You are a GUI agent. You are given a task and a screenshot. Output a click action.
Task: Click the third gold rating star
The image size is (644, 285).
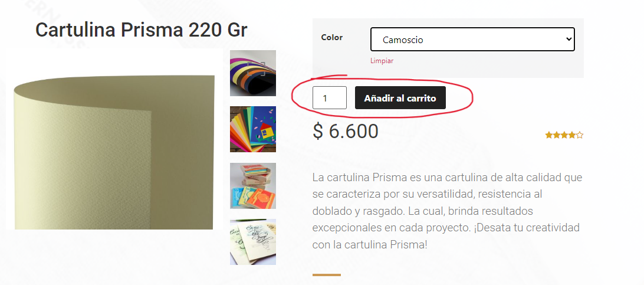(564, 135)
